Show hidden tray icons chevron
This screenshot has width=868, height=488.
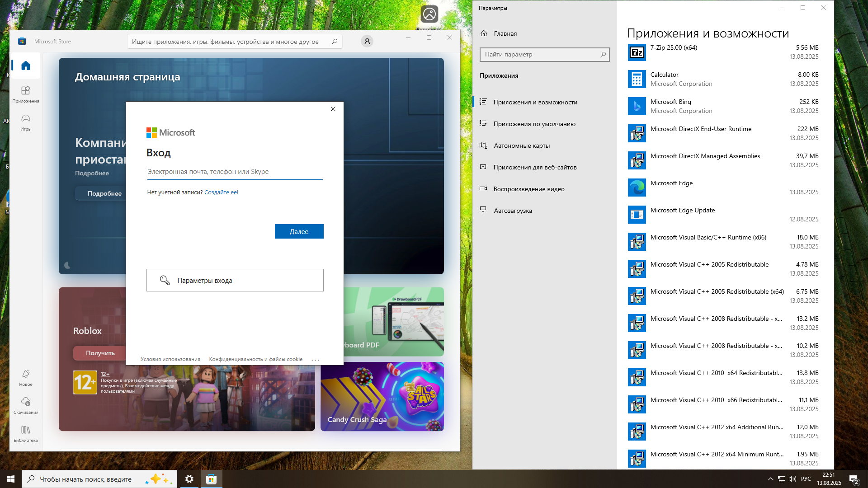tap(771, 479)
